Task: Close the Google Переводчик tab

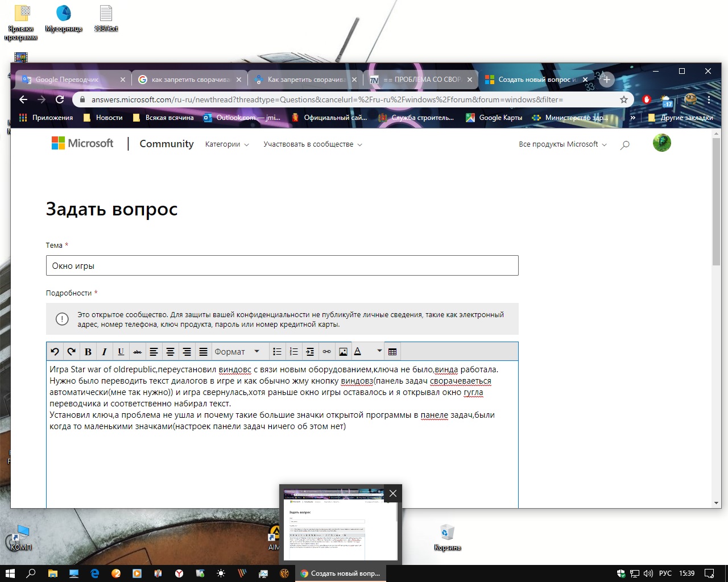Action: tap(123, 80)
